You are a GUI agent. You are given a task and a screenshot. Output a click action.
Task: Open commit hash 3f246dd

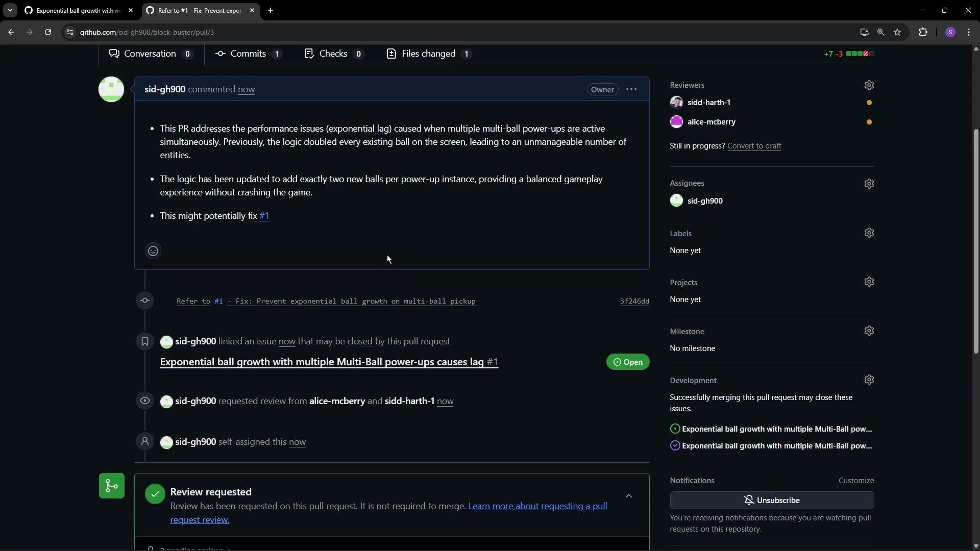pos(634,301)
